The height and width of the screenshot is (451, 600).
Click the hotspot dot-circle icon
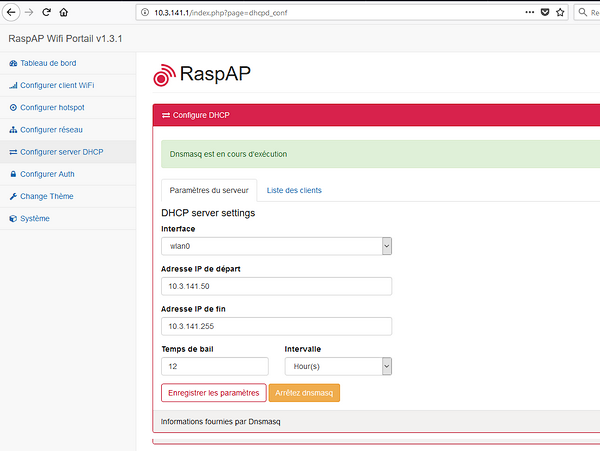tap(13, 107)
